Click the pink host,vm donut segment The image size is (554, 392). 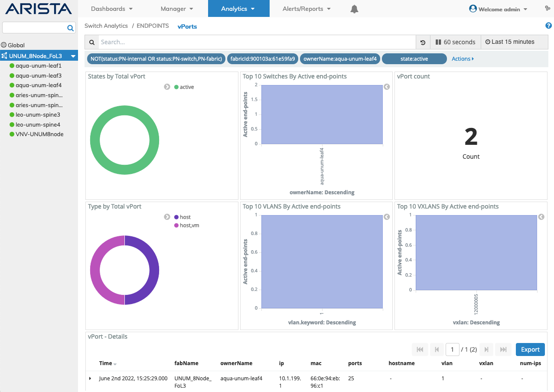95,270
